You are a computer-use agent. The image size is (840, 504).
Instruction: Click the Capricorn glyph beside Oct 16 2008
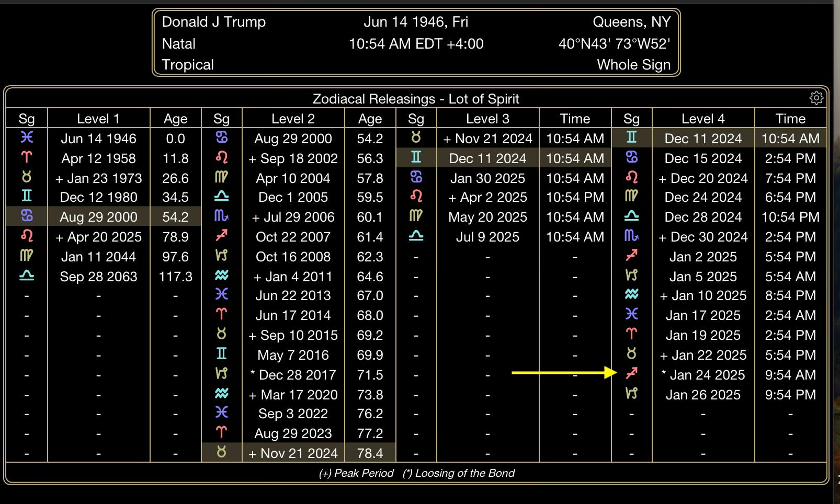pos(221,256)
